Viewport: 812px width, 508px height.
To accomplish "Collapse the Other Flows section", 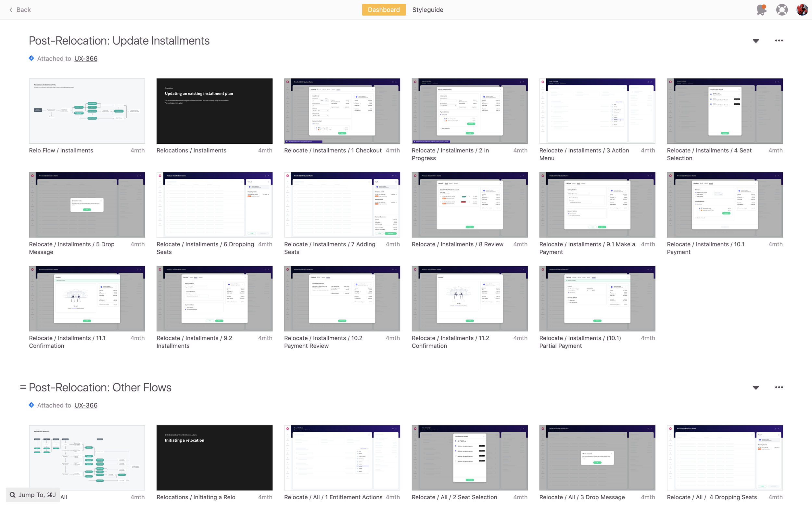I will (755, 388).
